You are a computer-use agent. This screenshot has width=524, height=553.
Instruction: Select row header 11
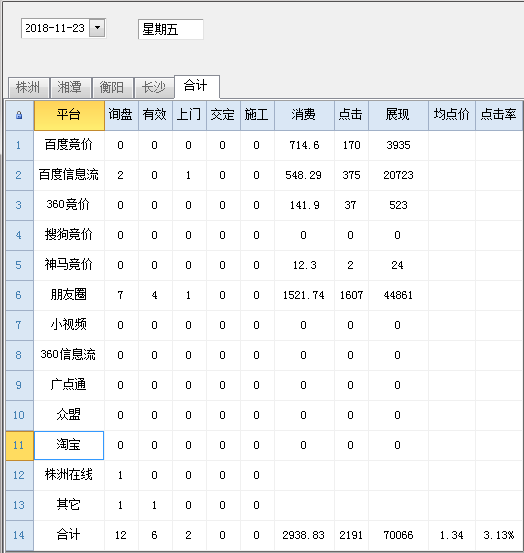coord(19,445)
